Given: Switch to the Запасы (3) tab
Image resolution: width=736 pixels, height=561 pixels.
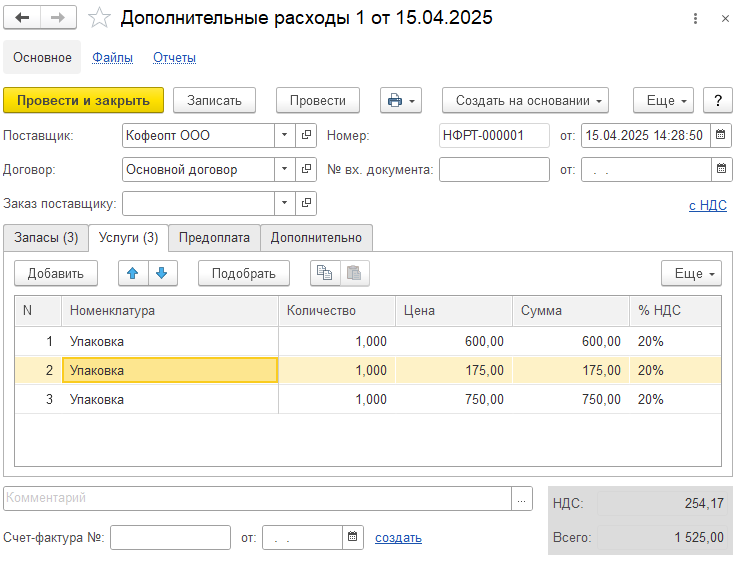Looking at the screenshot, I should pyautogui.click(x=46, y=238).
